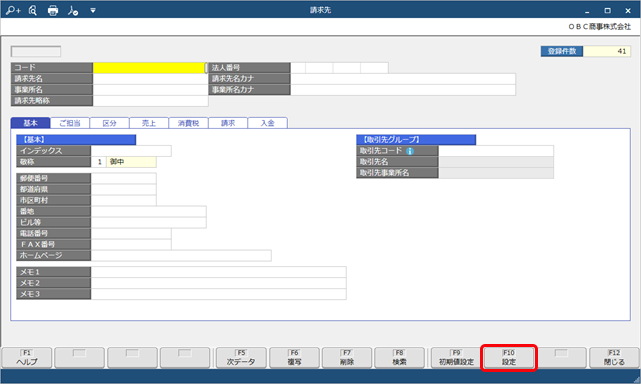Click the ビル等 input field
Image resolution: width=641 pixels, height=384 pixels.
(x=149, y=222)
